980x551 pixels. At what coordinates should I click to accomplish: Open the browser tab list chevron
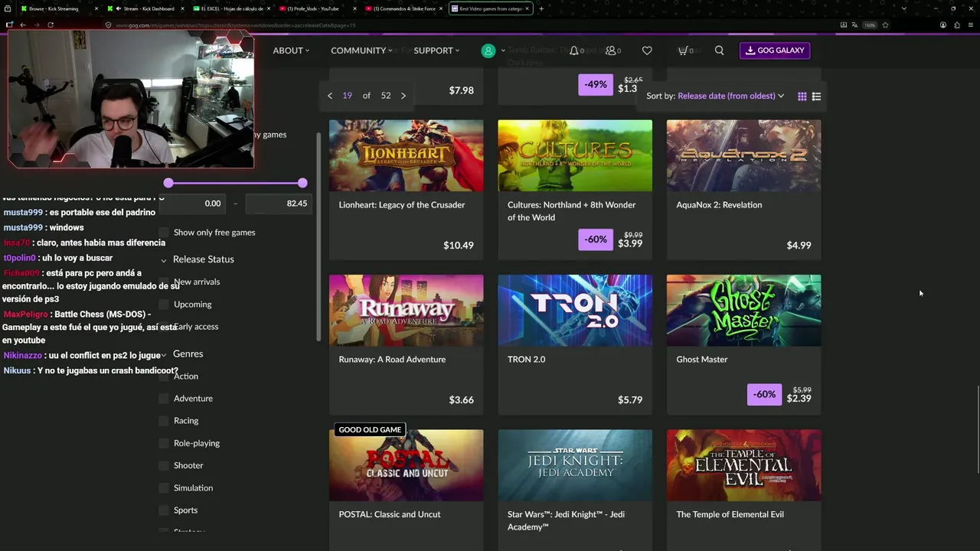coord(904,8)
